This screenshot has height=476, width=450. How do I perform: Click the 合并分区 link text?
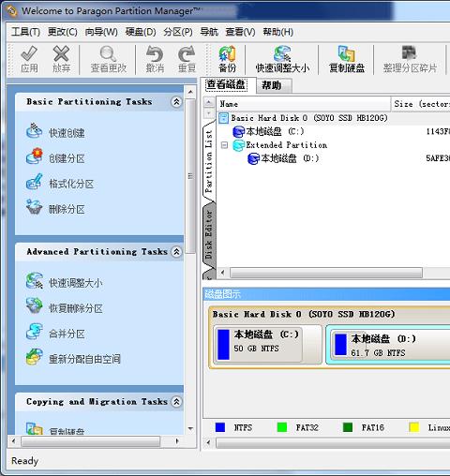pyautogui.click(x=67, y=334)
